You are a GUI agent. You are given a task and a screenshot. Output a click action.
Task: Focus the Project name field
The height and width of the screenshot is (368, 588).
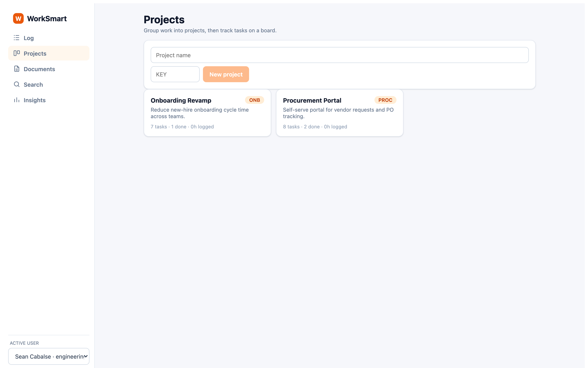click(340, 55)
